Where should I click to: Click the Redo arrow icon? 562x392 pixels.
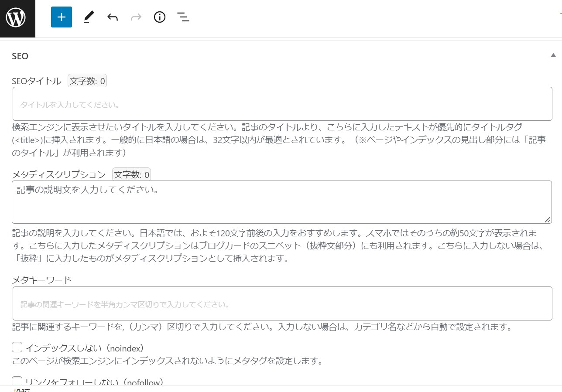(136, 17)
